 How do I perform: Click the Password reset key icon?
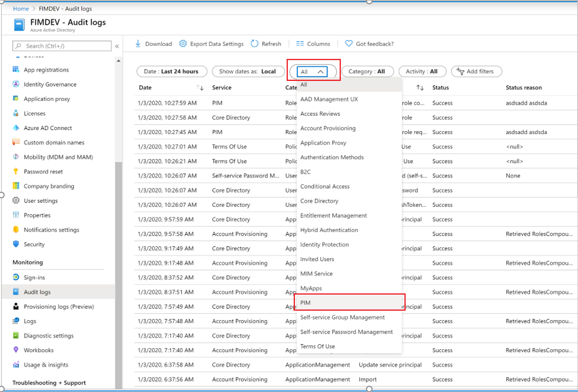click(16, 171)
